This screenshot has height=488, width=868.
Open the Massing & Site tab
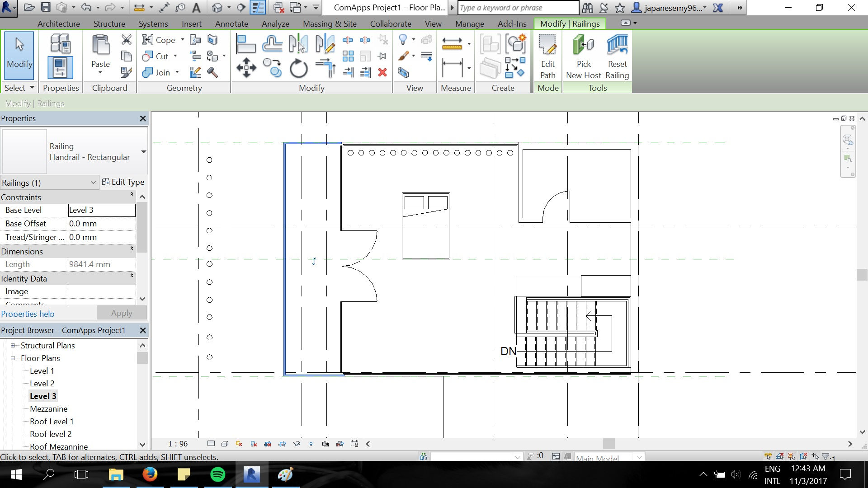(x=330, y=23)
